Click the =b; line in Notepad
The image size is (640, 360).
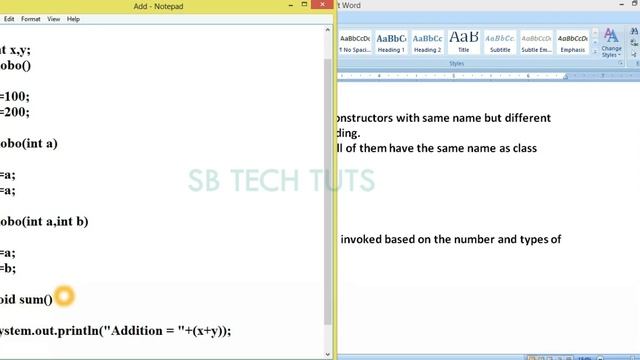tap(8, 269)
